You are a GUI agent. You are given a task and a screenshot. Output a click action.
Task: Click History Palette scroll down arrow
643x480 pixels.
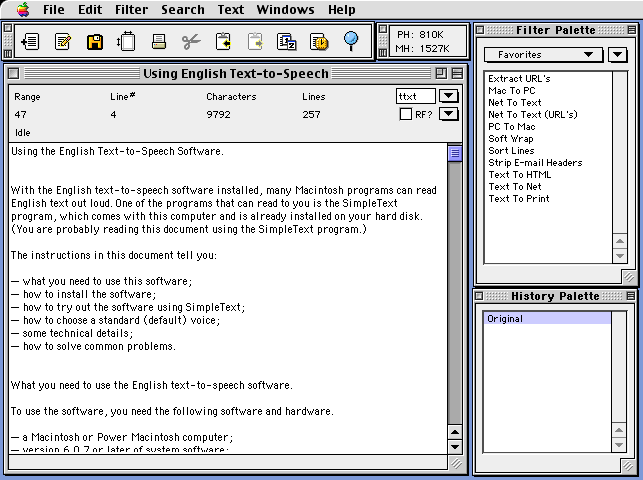coord(619,445)
